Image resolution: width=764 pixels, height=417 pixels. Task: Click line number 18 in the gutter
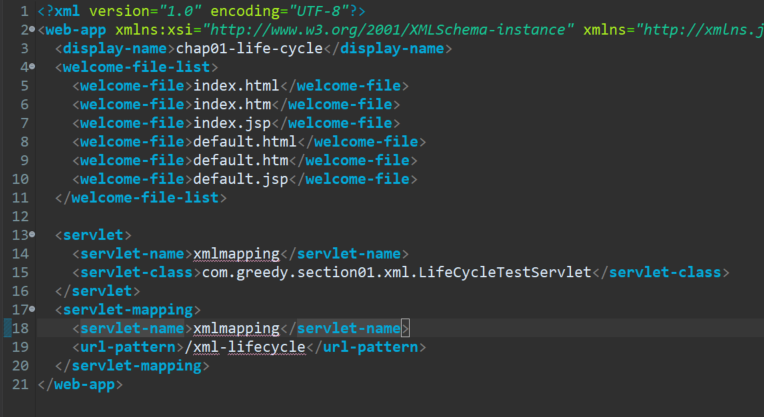pyautogui.click(x=20, y=328)
